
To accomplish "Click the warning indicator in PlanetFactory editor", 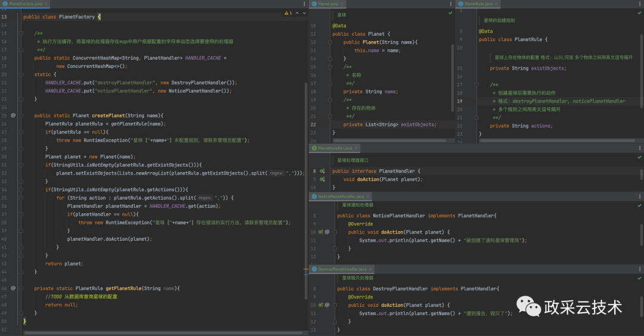I will [x=286, y=13].
